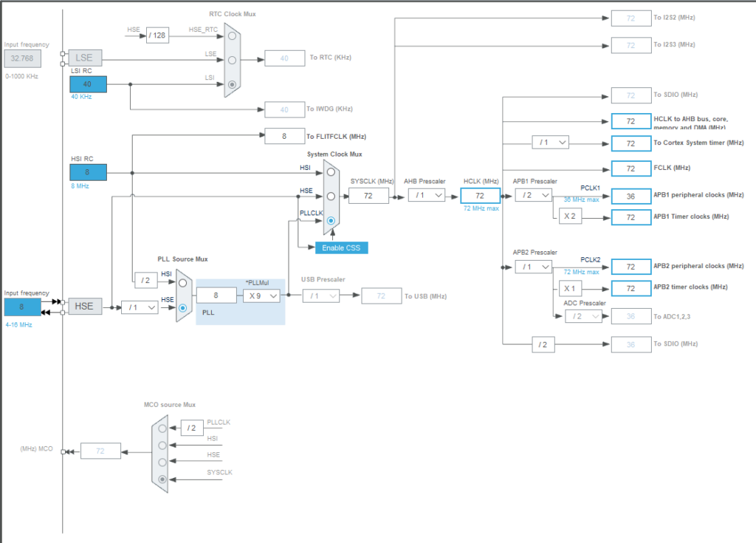
Task: Open the APB2 Prescaler dropdown
Action: click(533, 267)
